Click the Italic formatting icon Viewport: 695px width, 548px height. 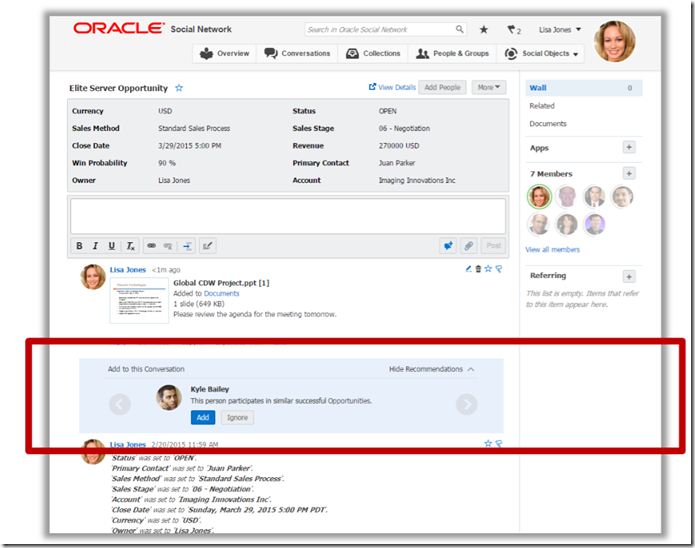(96, 246)
